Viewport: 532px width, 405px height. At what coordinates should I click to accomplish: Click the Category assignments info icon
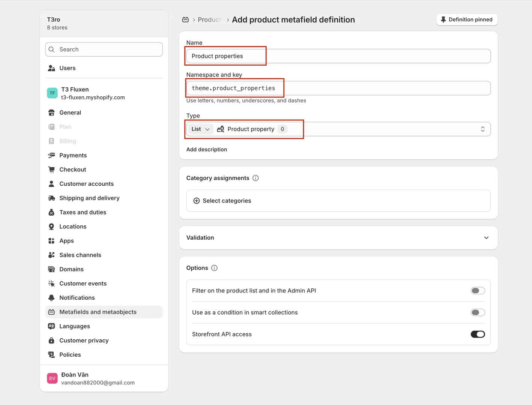tap(255, 178)
